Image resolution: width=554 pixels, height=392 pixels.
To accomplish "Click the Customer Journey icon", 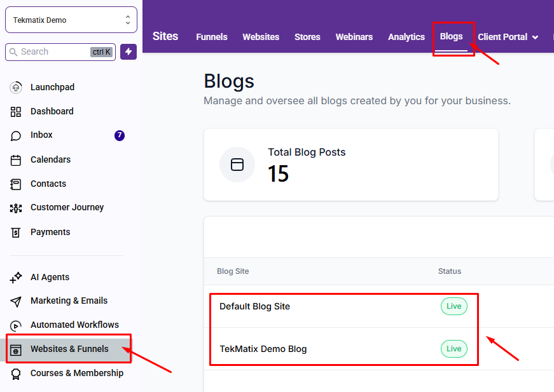I will (16, 208).
